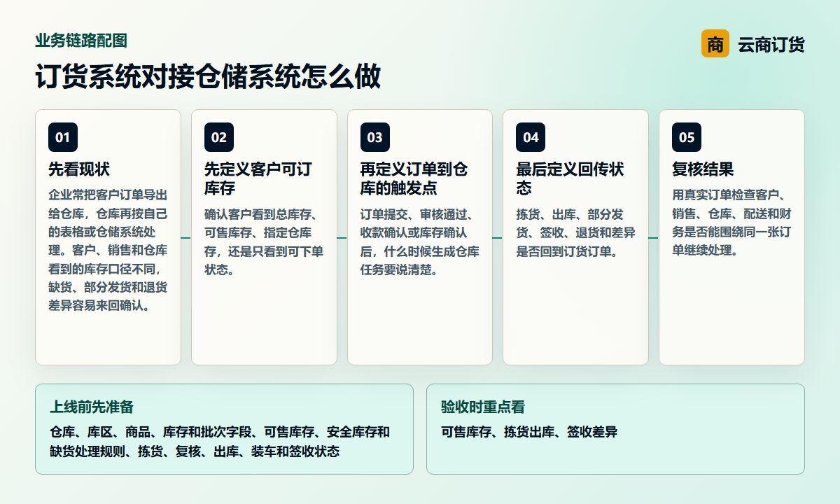Click the paragraph starting 企业常把客户订单导出

pos(108,250)
